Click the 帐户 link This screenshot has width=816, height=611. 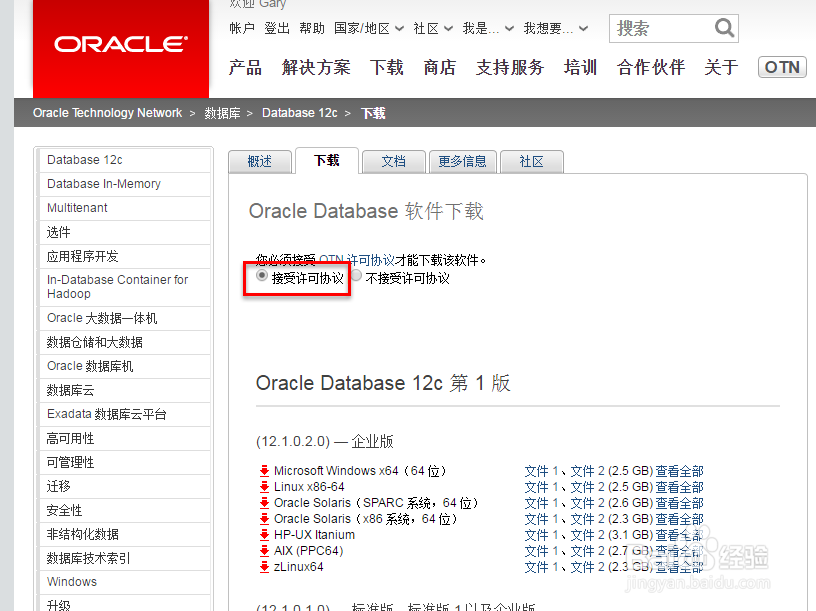pos(242,29)
